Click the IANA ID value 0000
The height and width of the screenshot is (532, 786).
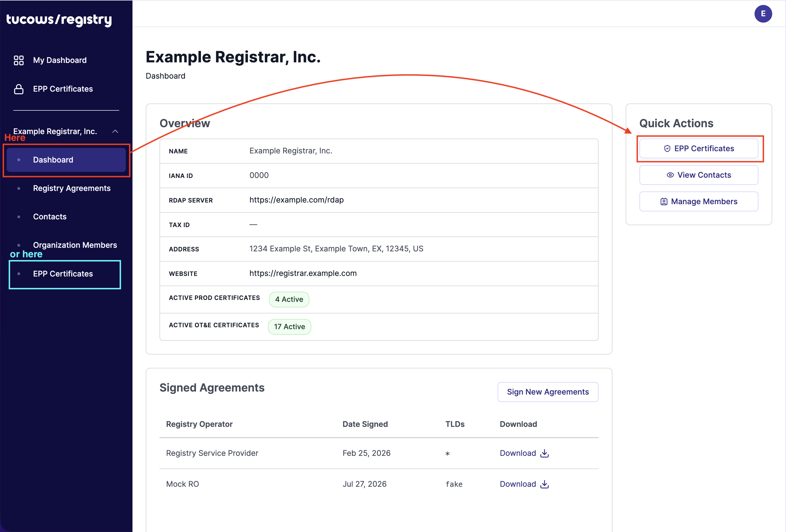coord(259,175)
